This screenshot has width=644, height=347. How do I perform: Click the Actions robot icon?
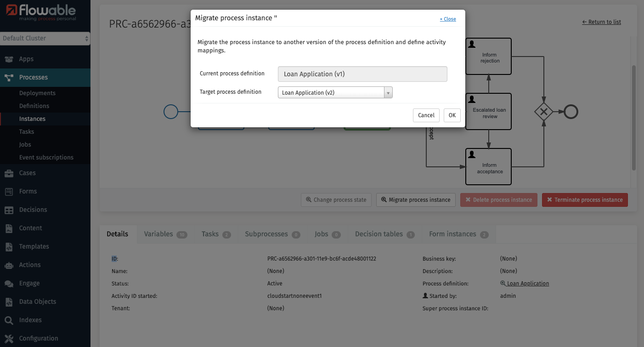[9, 265]
